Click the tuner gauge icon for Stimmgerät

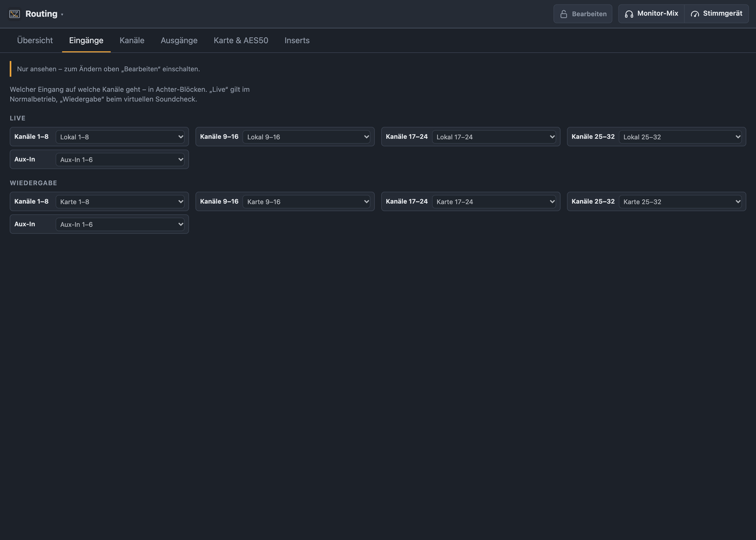click(x=695, y=14)
